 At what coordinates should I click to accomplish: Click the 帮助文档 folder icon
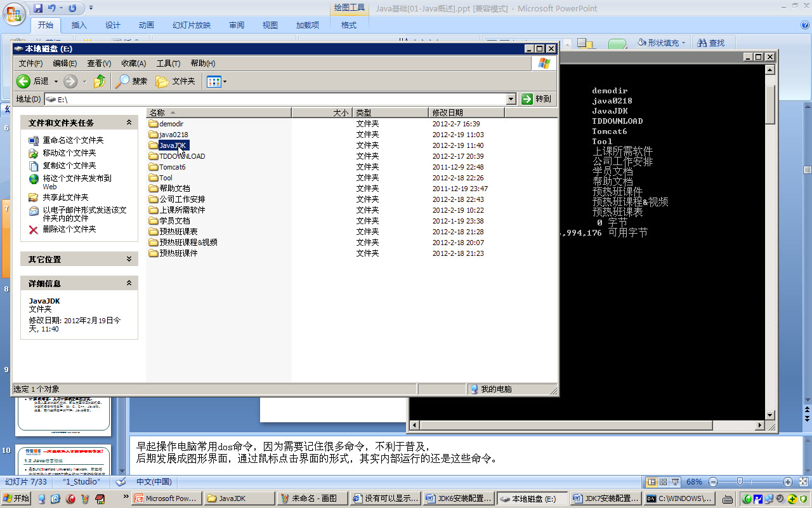click(153, 189)
